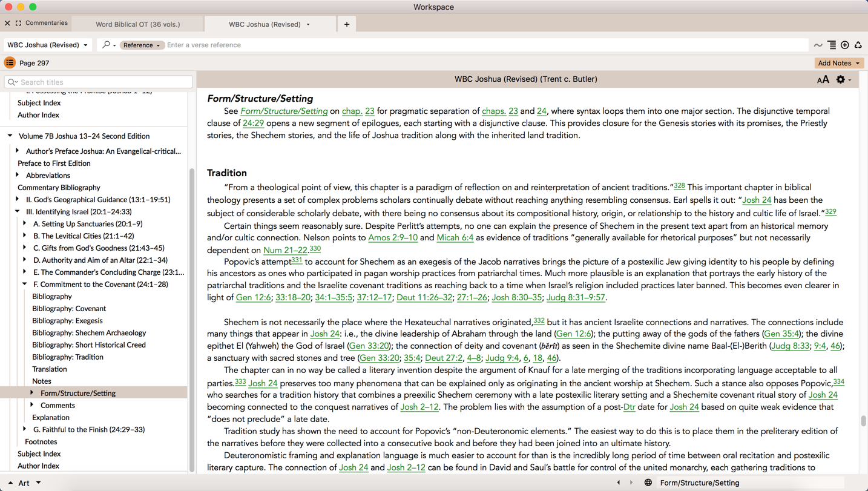The image size is (868, 491).
Task: Go back with the left arrow in status bar
Action: coord(618,483)
